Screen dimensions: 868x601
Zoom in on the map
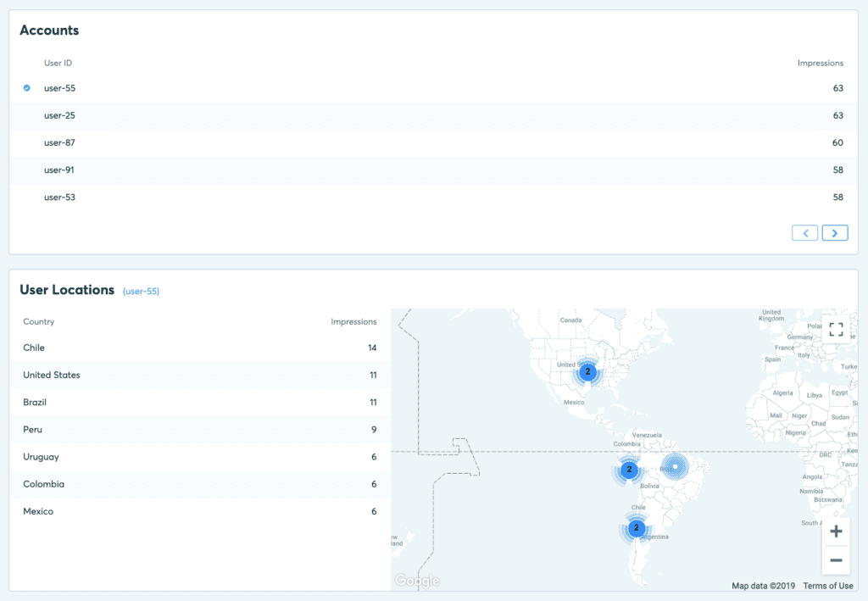tap(836, 531)
